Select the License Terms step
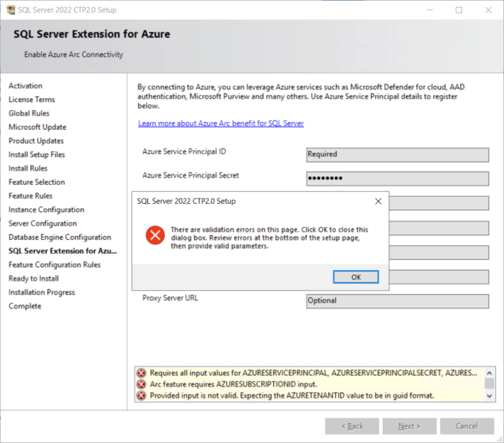The height and width of the screenshot is (443, 504). pyautogui.click(x=32, y=100)
